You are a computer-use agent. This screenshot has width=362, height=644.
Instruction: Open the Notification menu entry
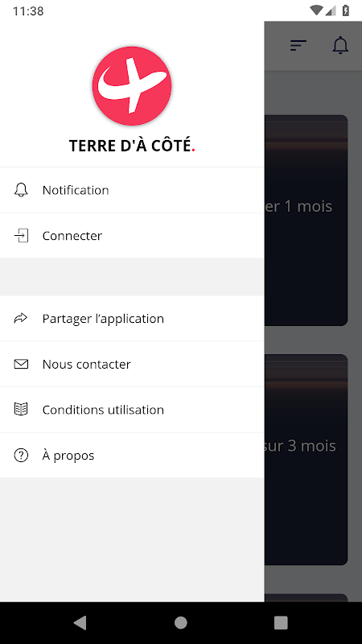[x=132, y=190]
